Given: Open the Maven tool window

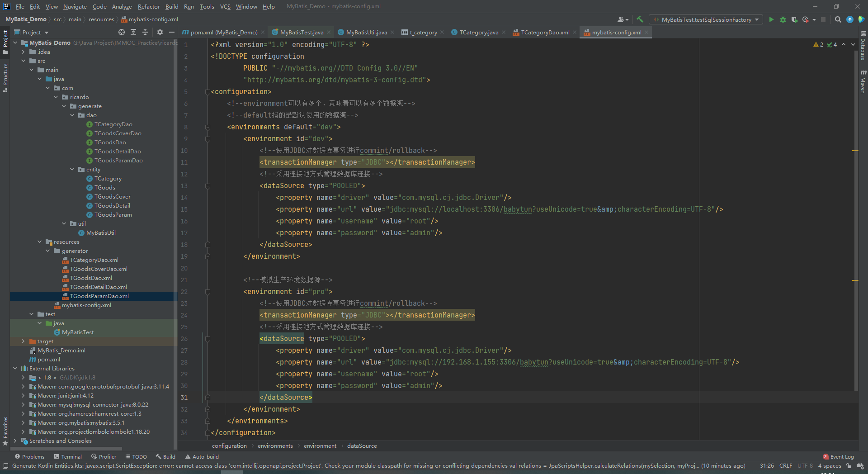Looking at the screenshot, I should click(863, 81).
